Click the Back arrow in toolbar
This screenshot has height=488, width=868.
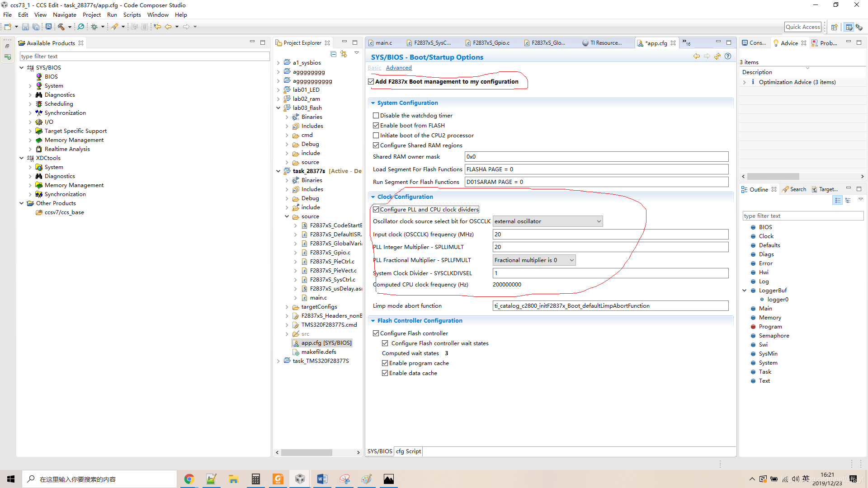click(168, 27)
